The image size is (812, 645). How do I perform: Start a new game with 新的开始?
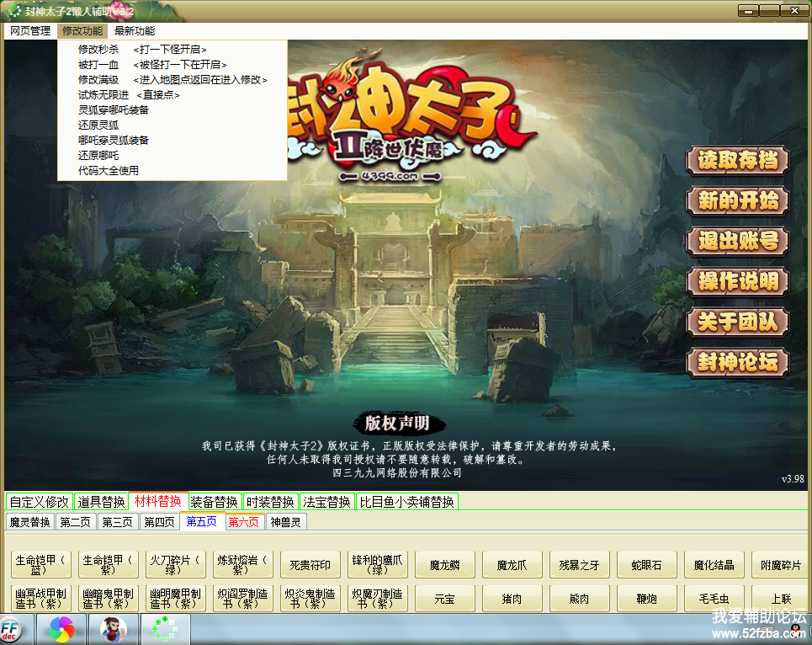737,200
